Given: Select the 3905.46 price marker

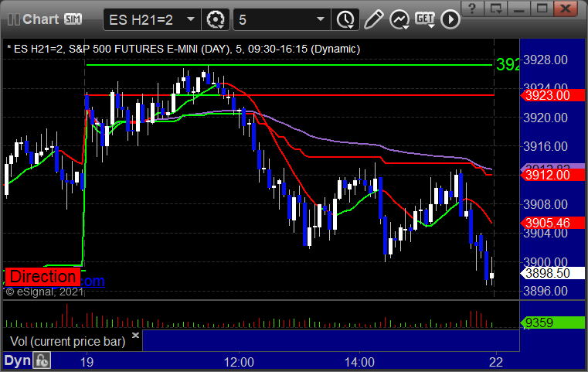Looking at the screenshot, I should pyautogui.click(x=552, y=223).
